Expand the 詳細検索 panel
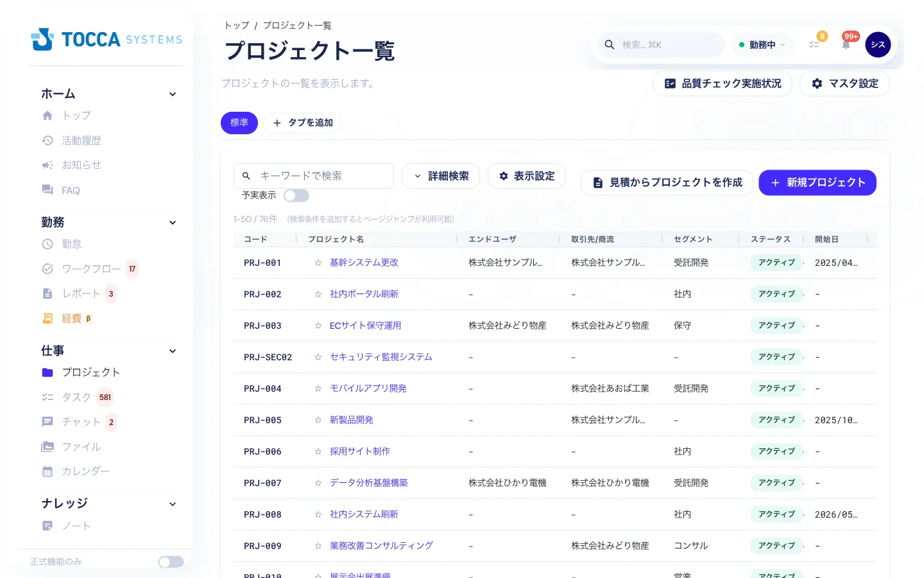This screenshot has height=578, width=924. click(441, 176)
